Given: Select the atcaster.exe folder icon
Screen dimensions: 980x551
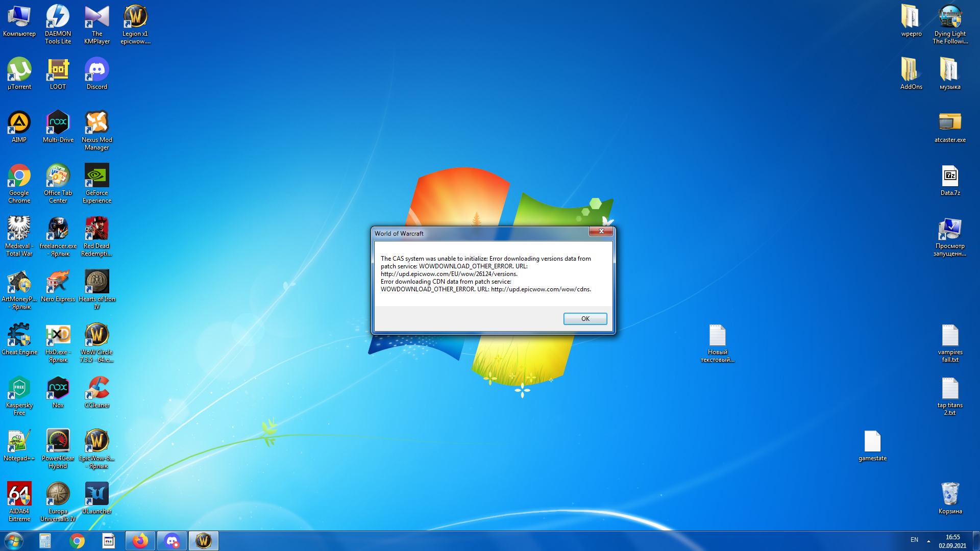Looking at the screenshot, I should [x=950, y=127].
